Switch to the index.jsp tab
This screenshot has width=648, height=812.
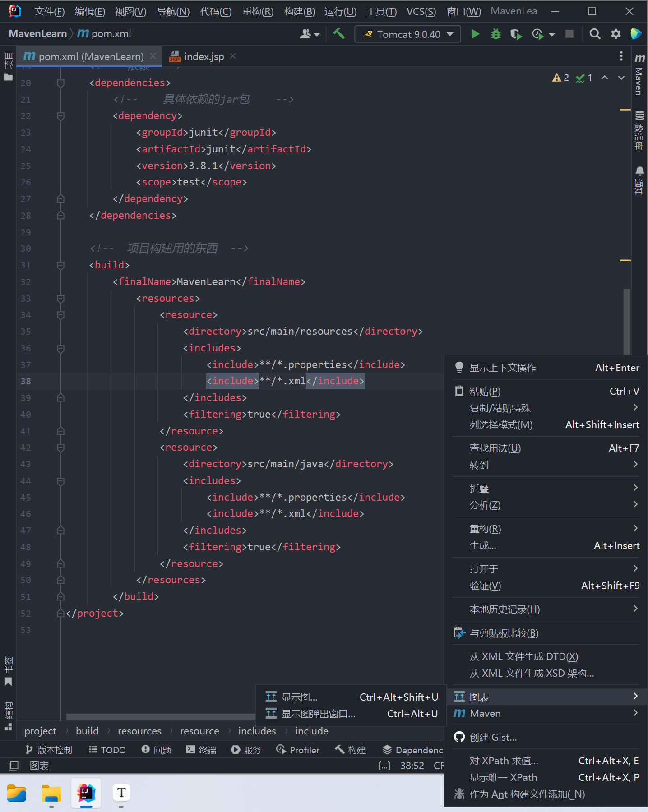click(x=204, y=56)
